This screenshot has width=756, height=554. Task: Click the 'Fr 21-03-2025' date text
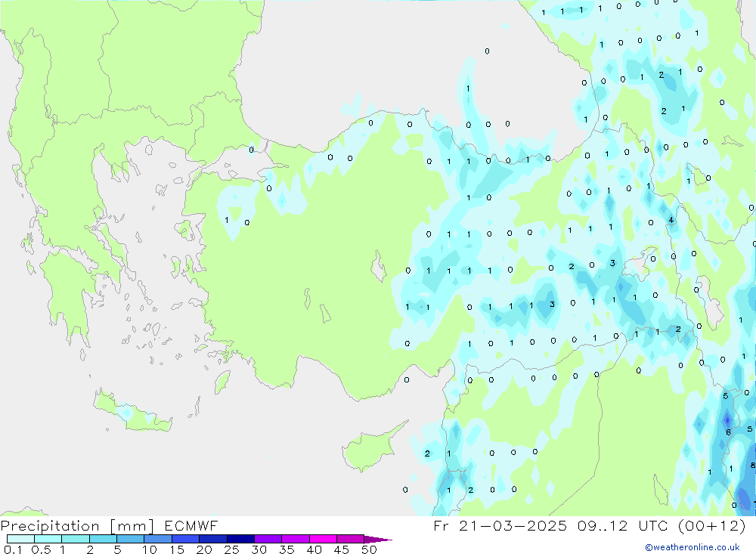500,526
